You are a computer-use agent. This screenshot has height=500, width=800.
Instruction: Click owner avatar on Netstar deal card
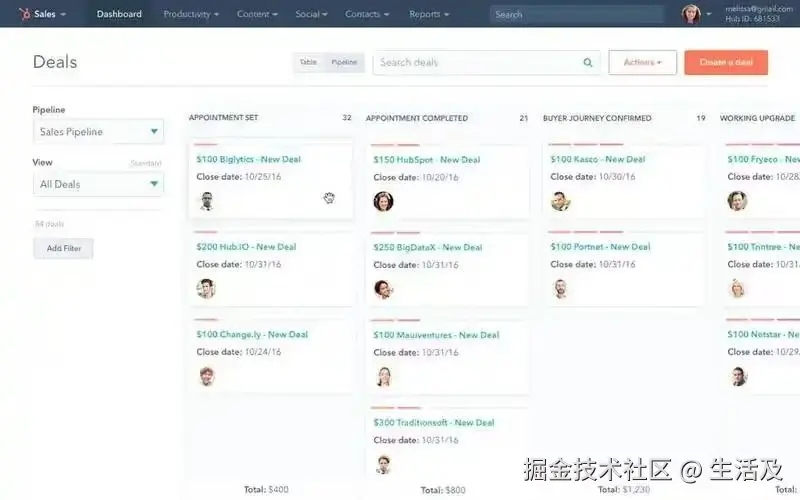point(738,377)
